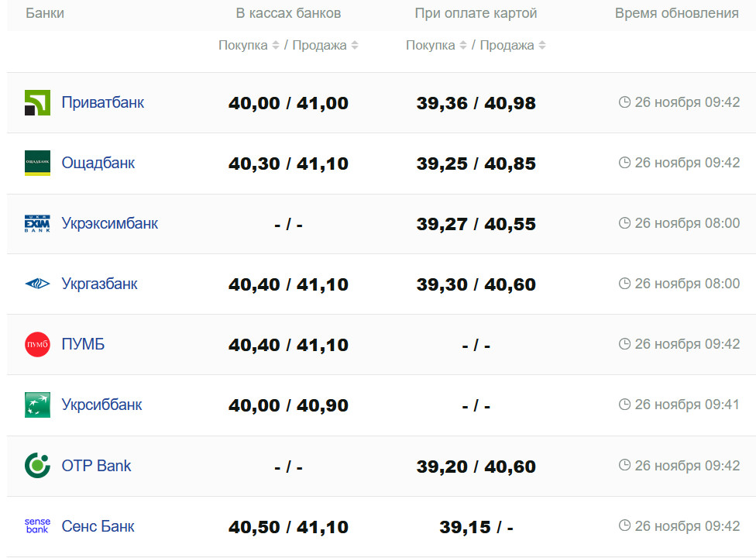Open the Укрэксимбанк link
The height and width of the screenshot is (558, 756).
click(109, 223)
